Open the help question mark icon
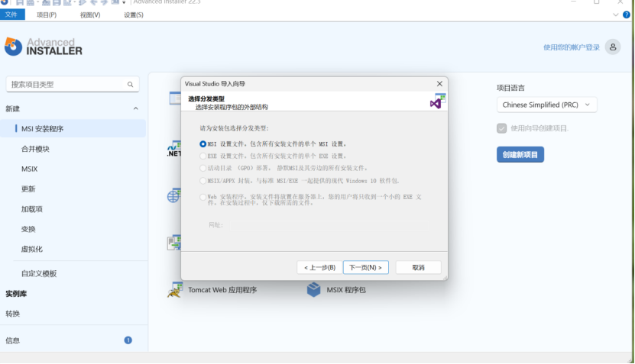This screenshot has height=364, width=635. coord(626,15)
